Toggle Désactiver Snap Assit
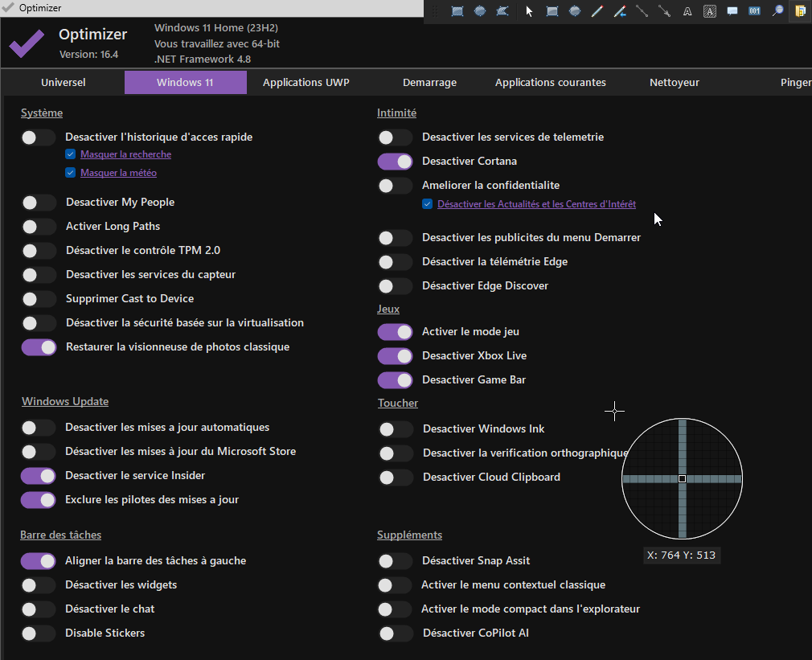 pyautogui.click(x=395, y=561)
